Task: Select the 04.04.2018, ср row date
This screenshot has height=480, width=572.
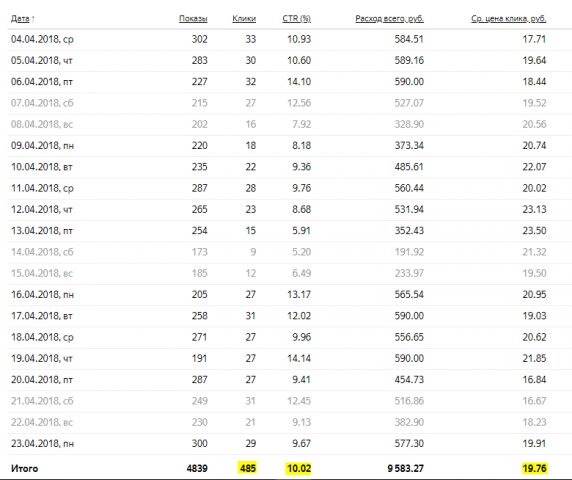Action: (x=42, y=39)
